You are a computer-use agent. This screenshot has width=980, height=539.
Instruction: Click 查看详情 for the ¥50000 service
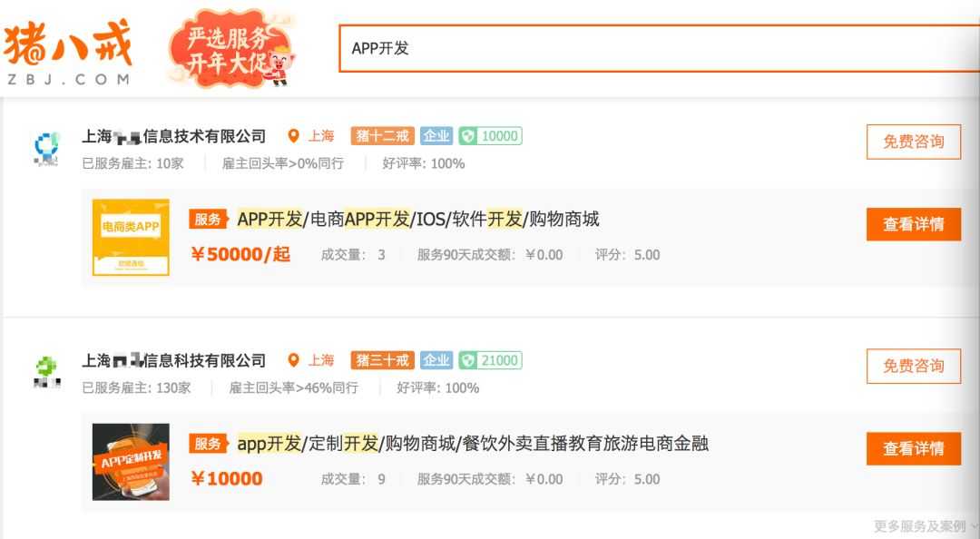913,224
